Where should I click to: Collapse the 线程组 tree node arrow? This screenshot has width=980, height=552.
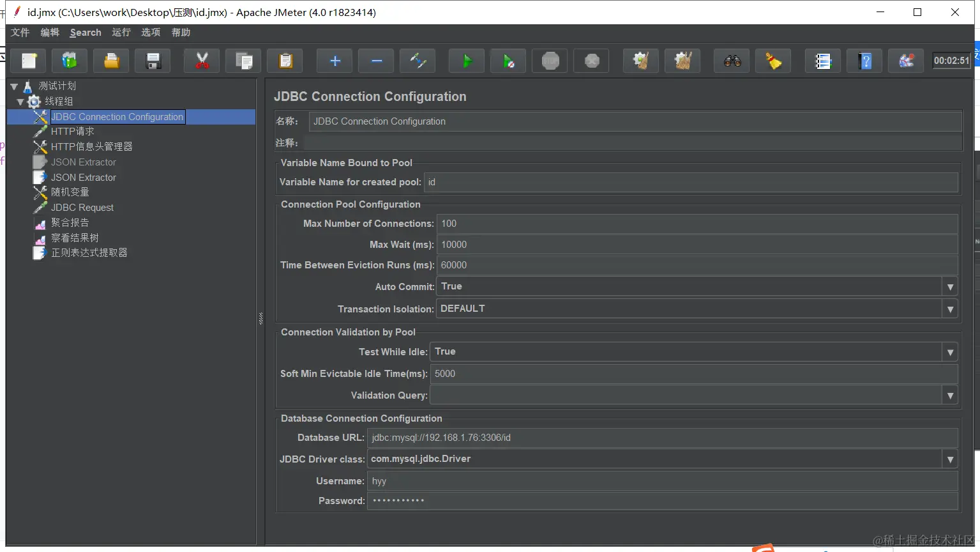tap(20, 102)
